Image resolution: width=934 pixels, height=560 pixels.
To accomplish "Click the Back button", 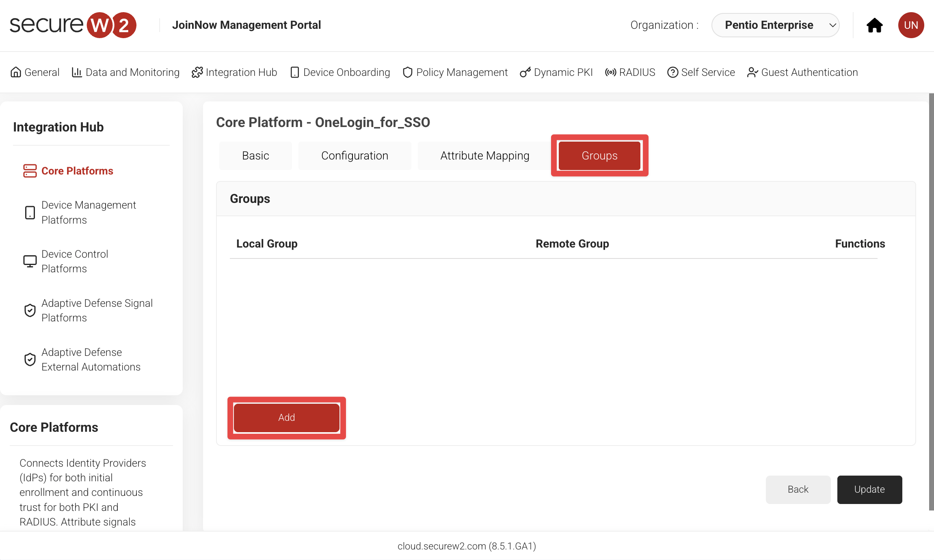I will point(798,489).
